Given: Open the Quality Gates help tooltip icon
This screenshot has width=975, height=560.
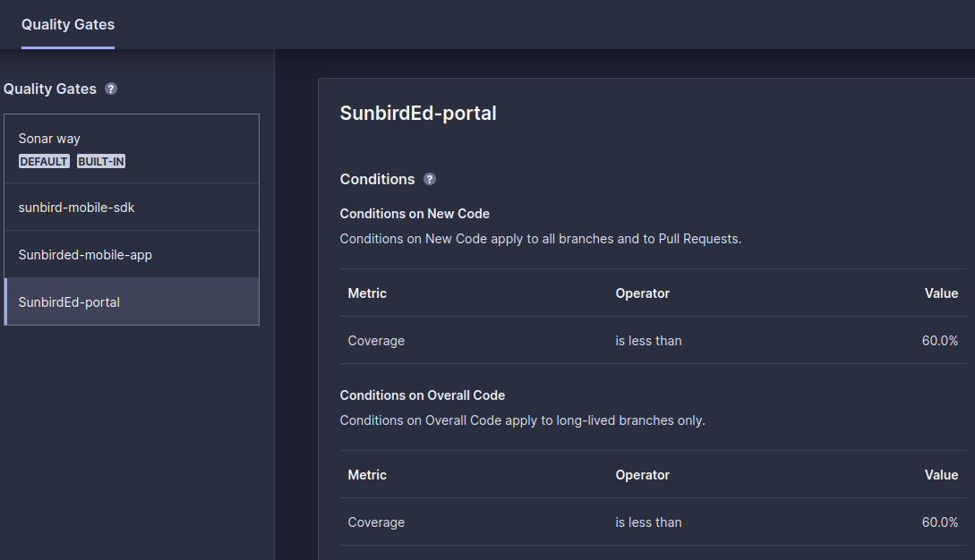Looking at the screenshot, I should [110, 89].
